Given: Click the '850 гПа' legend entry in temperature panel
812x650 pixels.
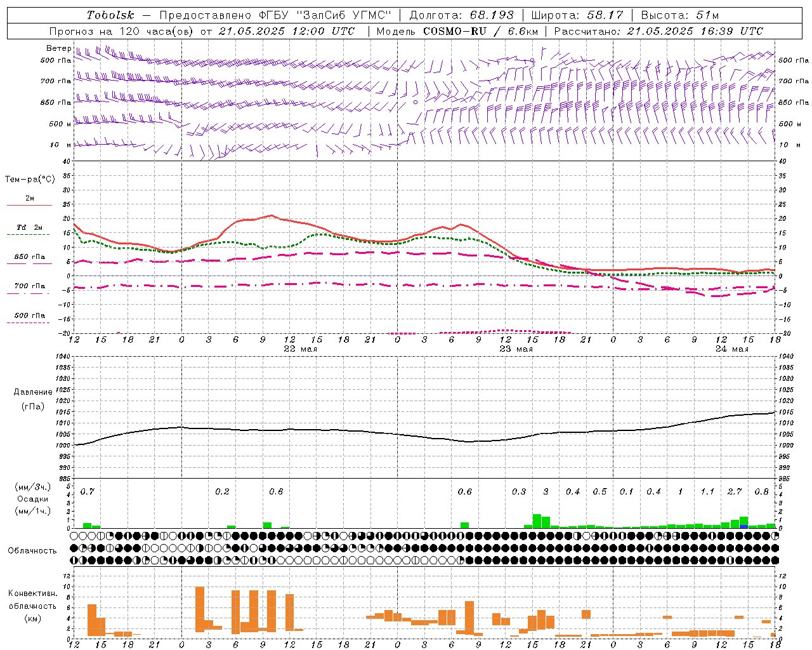Looking at the screenshot, I should click(30, 257).
